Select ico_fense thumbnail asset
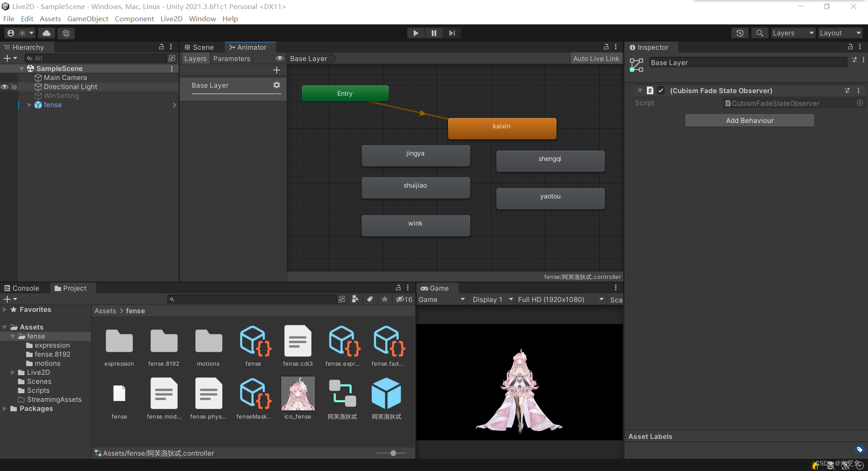 pos(297,394)
